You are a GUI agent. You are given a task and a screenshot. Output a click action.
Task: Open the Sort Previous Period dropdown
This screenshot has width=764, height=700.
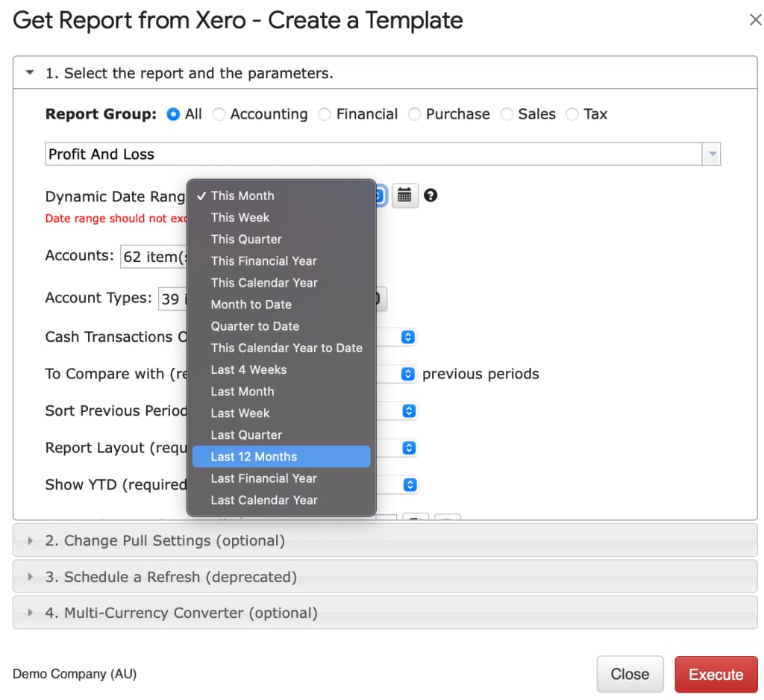tap(409, 411)
